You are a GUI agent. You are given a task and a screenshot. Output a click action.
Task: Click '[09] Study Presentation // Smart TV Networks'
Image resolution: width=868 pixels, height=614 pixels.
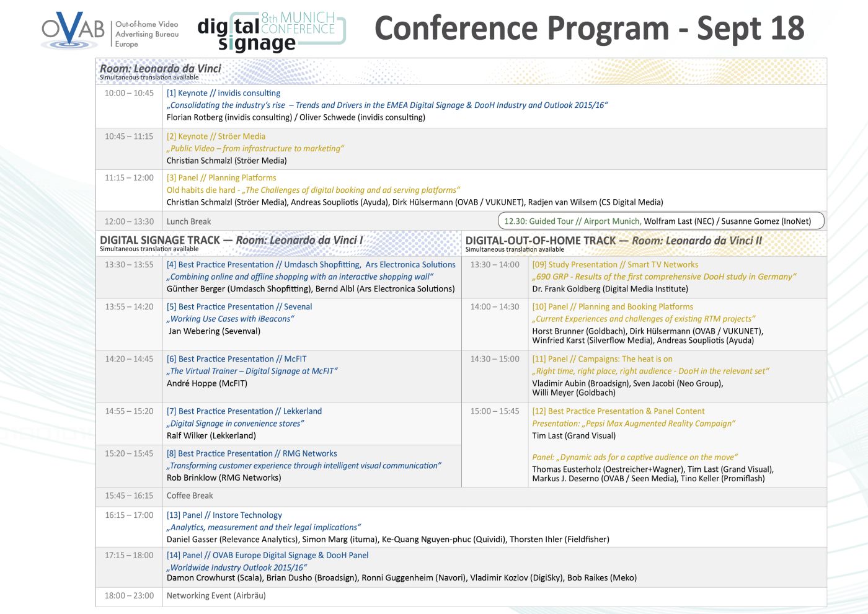[615, 264]
